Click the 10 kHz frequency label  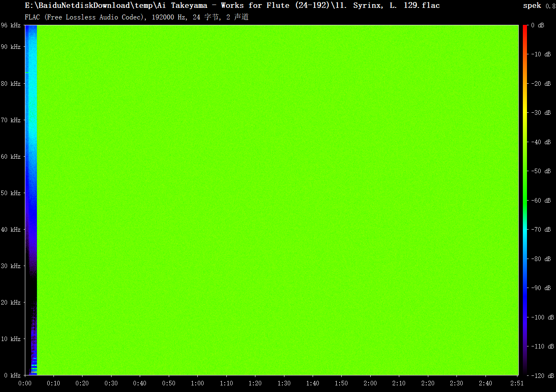pyautogui.click(x=11, y=339)
